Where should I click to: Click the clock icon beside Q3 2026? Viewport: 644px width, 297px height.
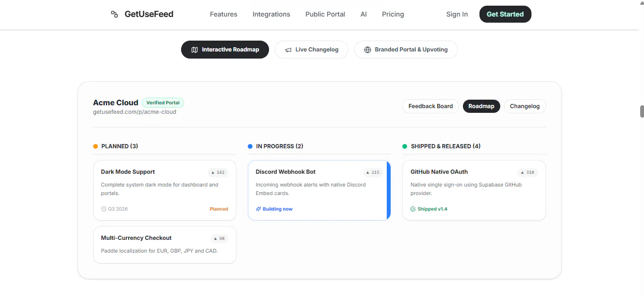(x=104, y=209)
